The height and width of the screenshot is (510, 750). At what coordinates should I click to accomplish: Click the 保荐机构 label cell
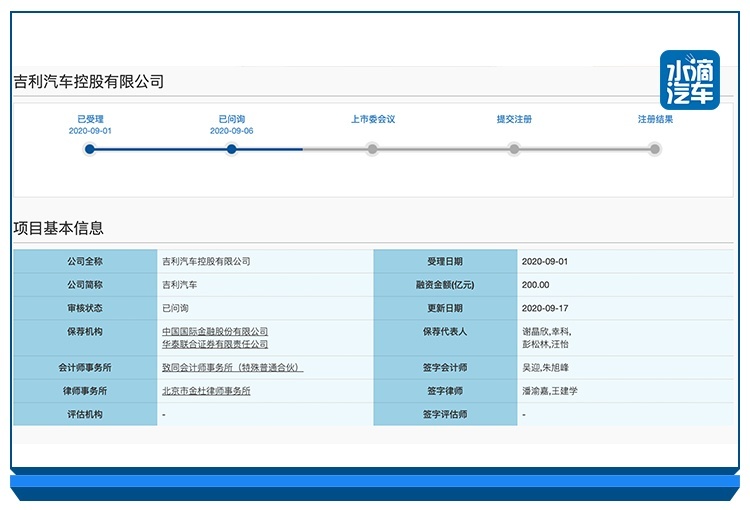[85, 338]
